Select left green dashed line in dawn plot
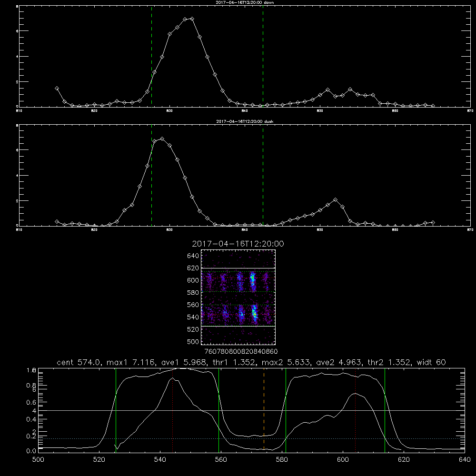This screenshot has width=476, height=476. click(x=151, y=56)
